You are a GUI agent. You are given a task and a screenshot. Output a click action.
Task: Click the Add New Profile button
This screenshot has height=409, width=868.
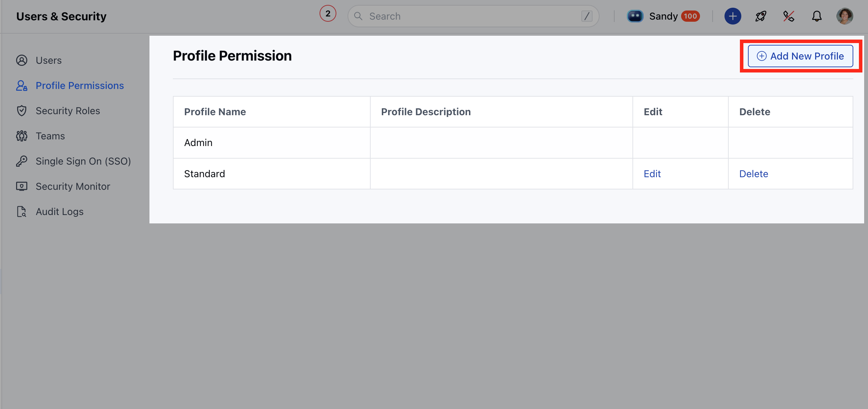point(800,56)
